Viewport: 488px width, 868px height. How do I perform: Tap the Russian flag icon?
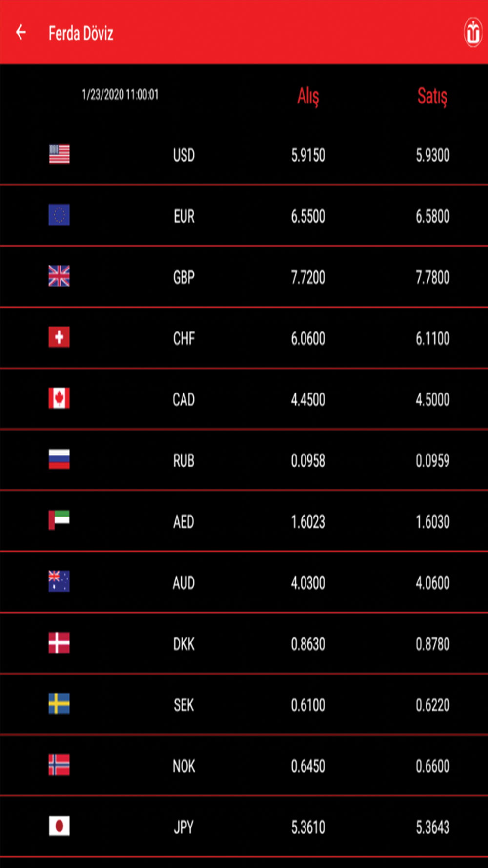(59, 459)
